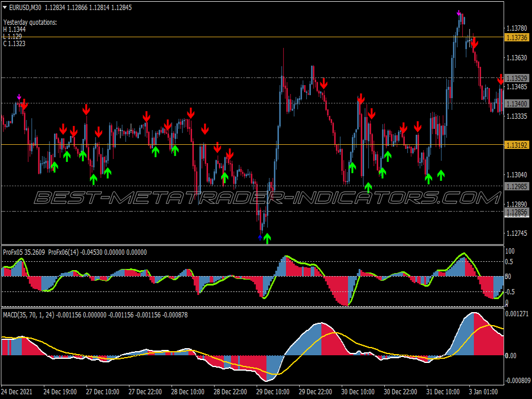The width and height of the screenshot is (532, 399).
Task: Click the 24 Dec 19:00 time axis label
Action: click(x=60, y=392)
